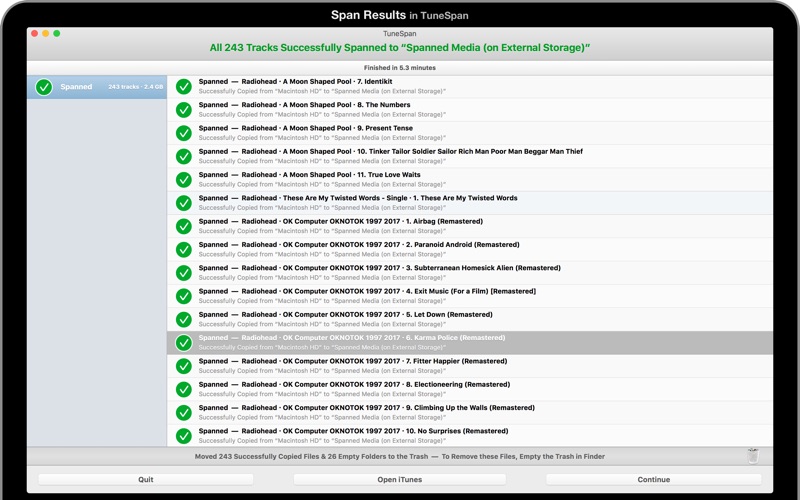Click the checkmark beside Subterranean Homesick Alien

[x=184, y=273]
